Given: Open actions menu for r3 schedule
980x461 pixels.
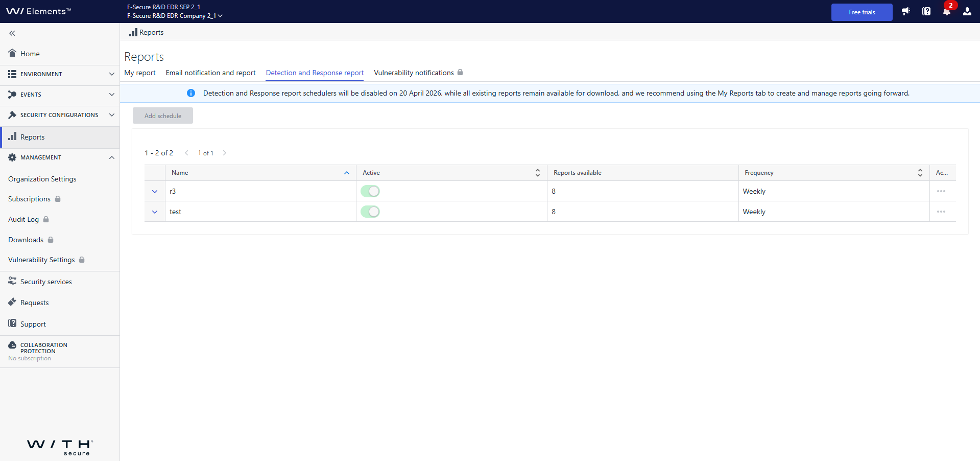Looking at the screenshot, I should (941, 191).
